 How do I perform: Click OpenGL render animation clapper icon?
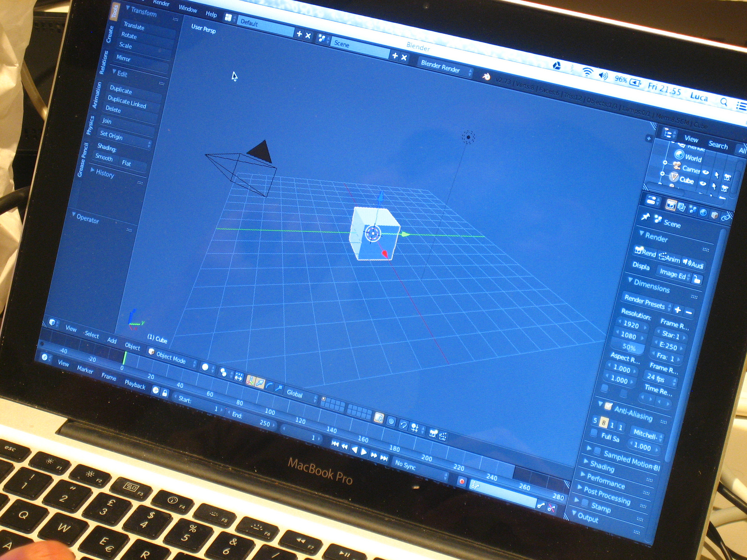pyautogui.click(x=443, y=436)
